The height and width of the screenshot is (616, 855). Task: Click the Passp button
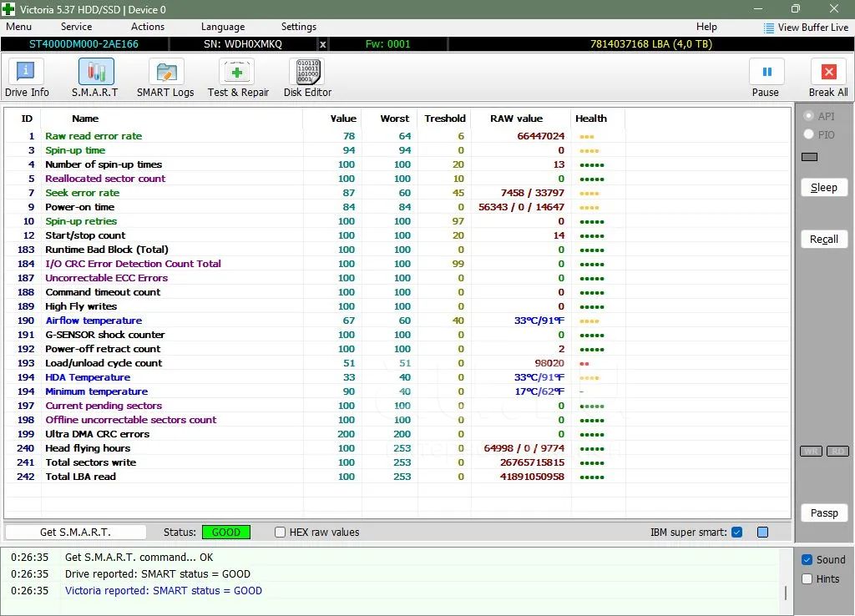coord(823,512)
